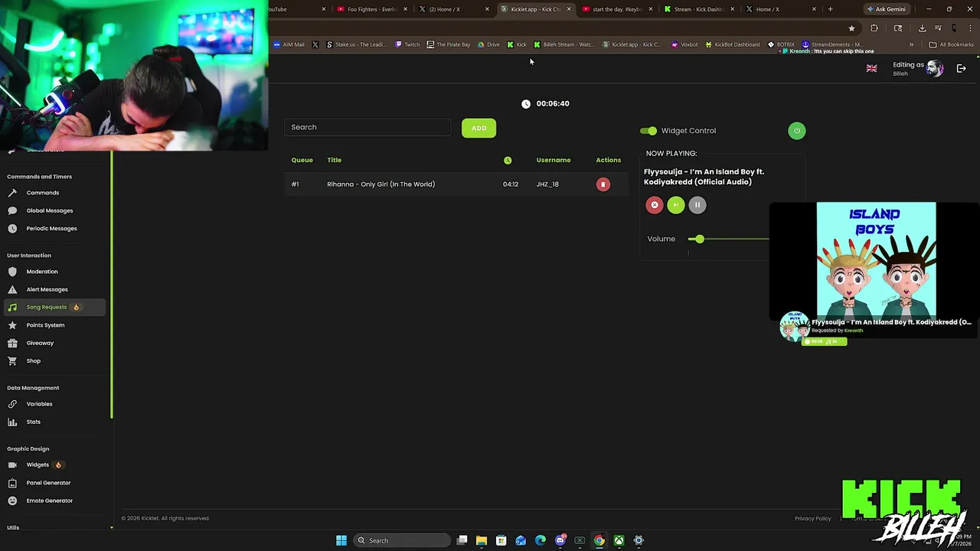The image size is (980, 551).
Task: Open Periodic Messages sidebar item
Action: (x=51, y=228)
